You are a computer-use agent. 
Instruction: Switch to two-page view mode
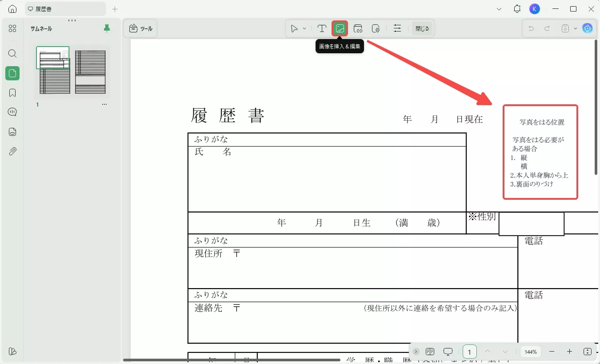430,352
